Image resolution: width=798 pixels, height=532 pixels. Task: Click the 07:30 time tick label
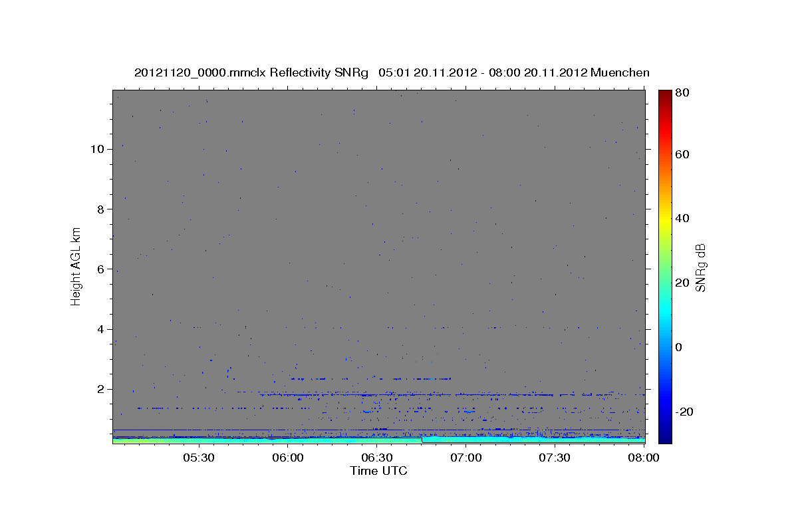pyautogui.click(x=555, y=458)
